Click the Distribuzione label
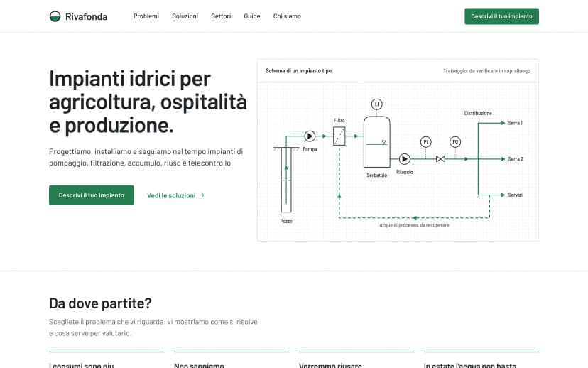The image size is (588, 368). click(x=478, y=113)
